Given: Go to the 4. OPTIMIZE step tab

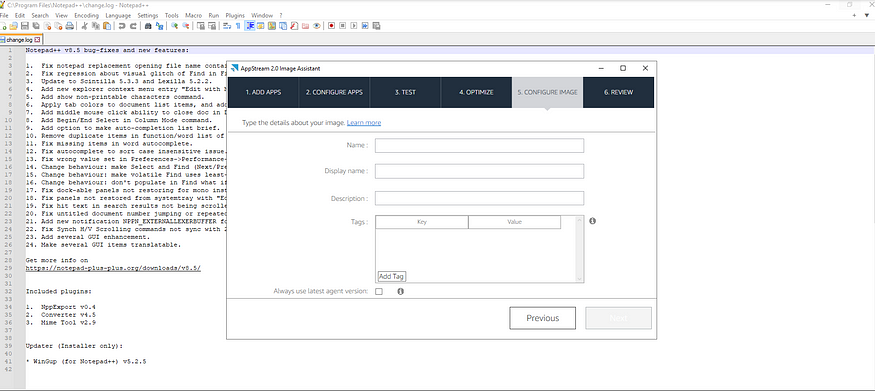Looking at the screenshot, I should coord(476,92).
